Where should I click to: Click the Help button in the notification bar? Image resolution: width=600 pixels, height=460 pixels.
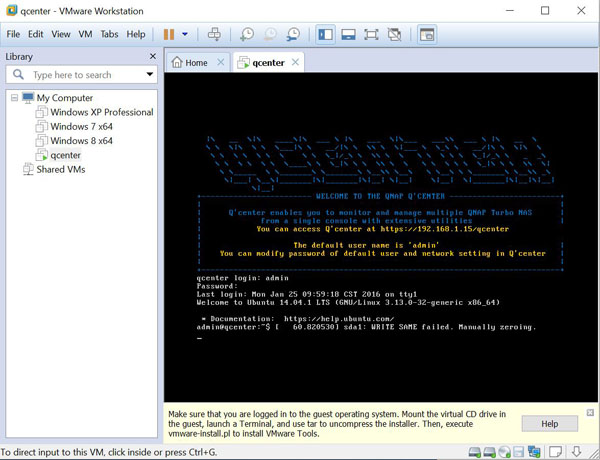549,424
